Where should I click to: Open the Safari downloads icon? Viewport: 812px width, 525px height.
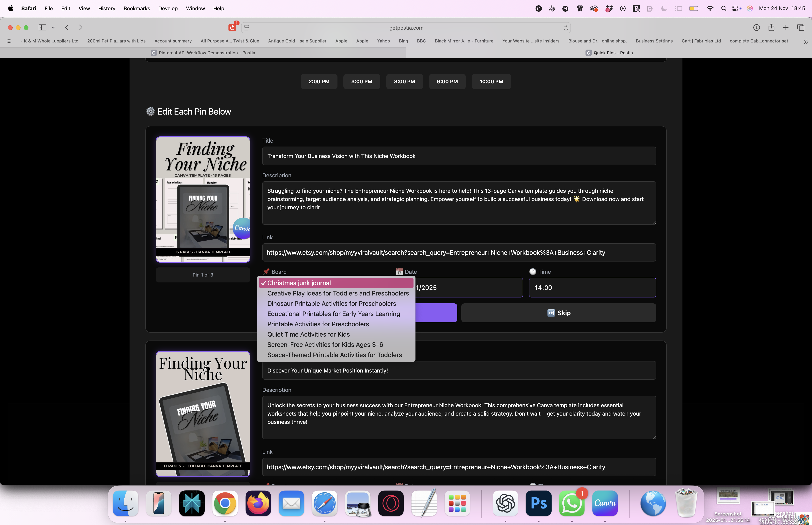(757, 28)
